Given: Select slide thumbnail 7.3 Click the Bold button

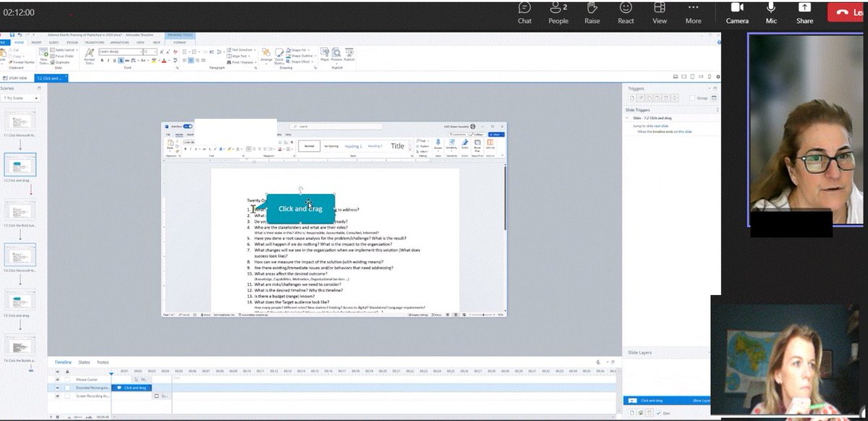Looking at the screenshot, I should 20,210.
